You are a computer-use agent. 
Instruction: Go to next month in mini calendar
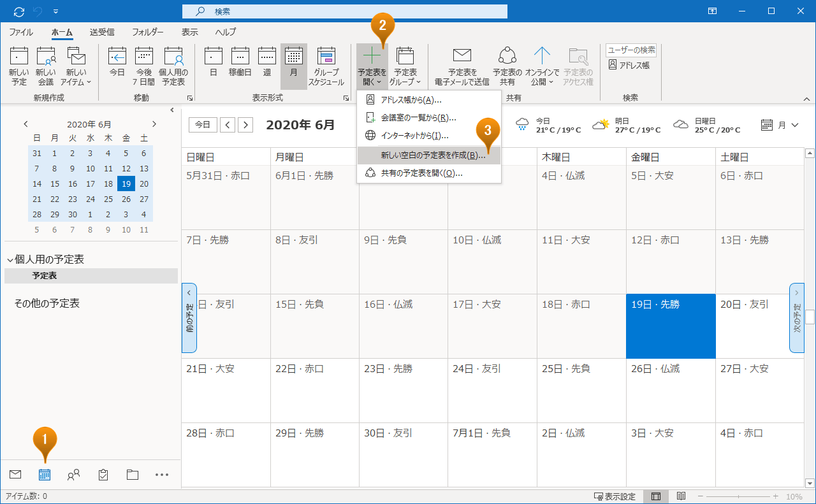(x=154, y=124)
